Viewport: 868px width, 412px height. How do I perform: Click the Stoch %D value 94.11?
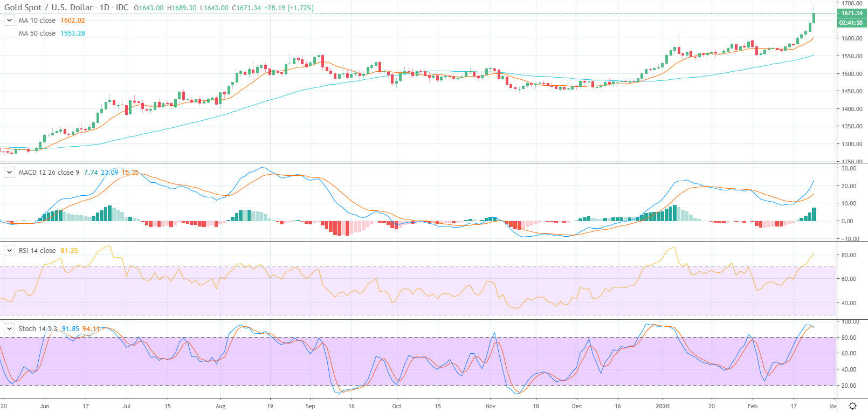91,328
